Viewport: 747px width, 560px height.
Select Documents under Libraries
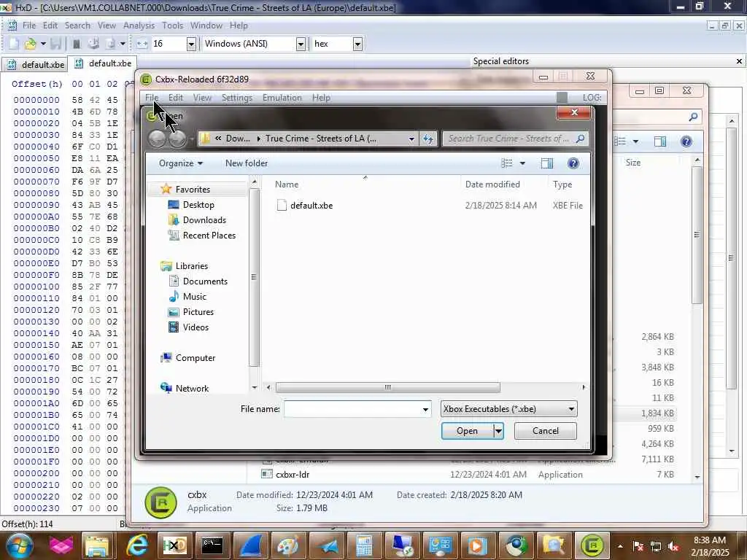(205, 281)
